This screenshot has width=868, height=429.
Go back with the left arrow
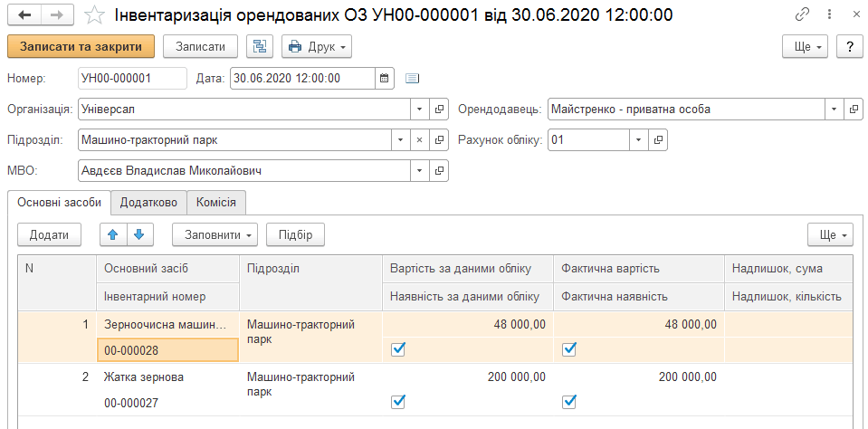click(25, 15)
